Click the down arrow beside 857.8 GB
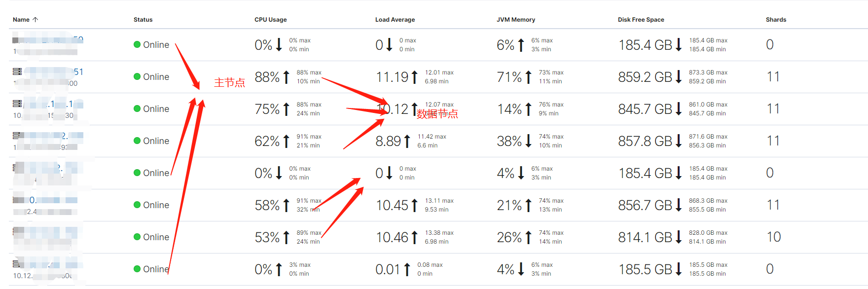The image size is (868, 289). [679, 141]
